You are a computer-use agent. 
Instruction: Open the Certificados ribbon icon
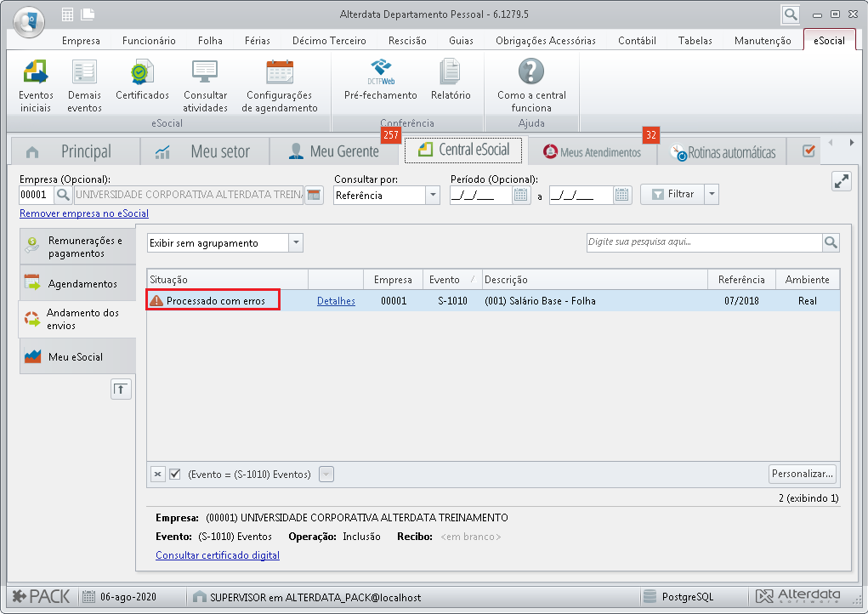(142, 80)
